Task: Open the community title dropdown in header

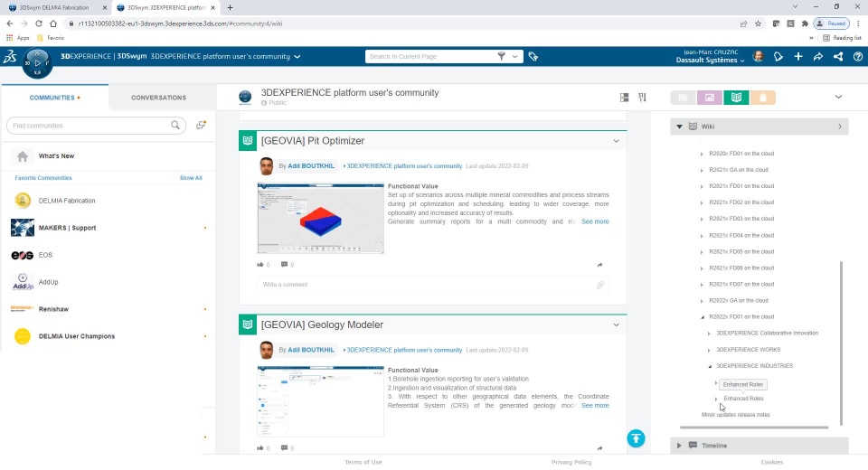Action: 297,56
